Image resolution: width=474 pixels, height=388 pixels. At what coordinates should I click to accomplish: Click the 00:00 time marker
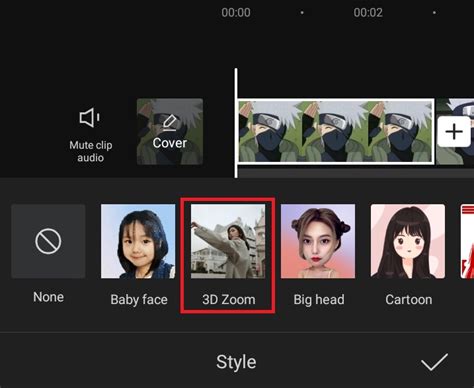[x=236, y=13]
